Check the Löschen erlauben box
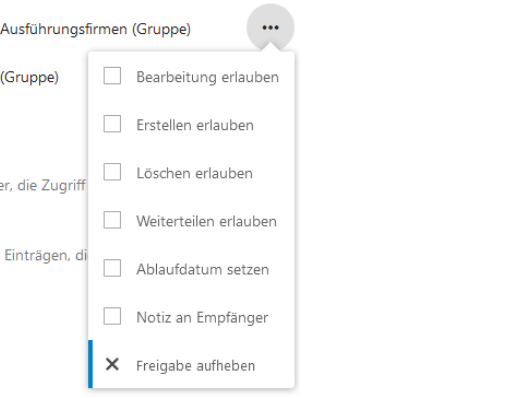This screenshot has width=529, height=398. 112,172
